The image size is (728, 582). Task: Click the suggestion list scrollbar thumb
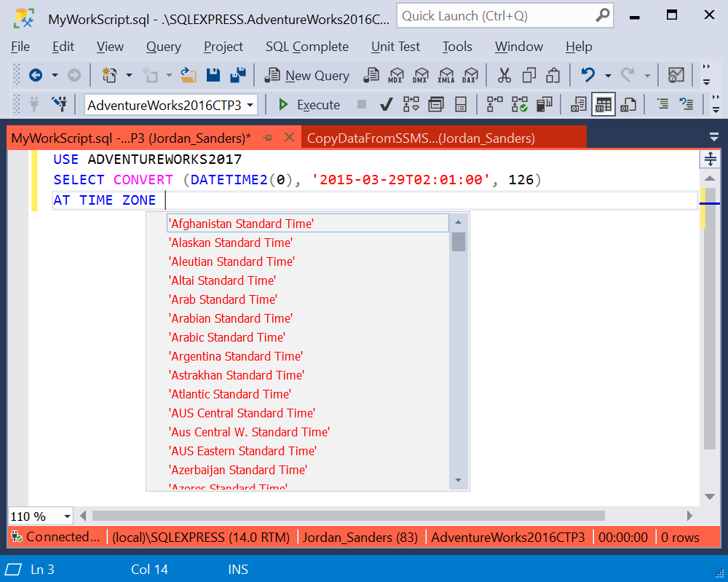[x=458, y=241]
